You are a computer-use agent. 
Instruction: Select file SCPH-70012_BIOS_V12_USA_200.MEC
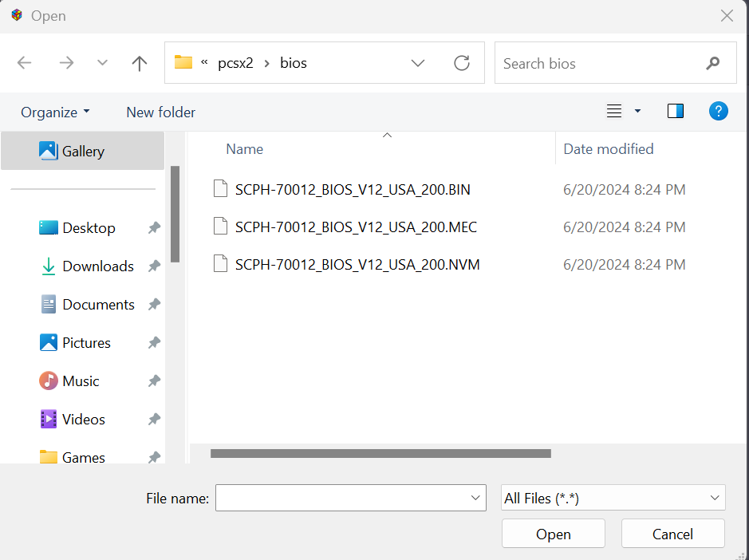(356, 227)
